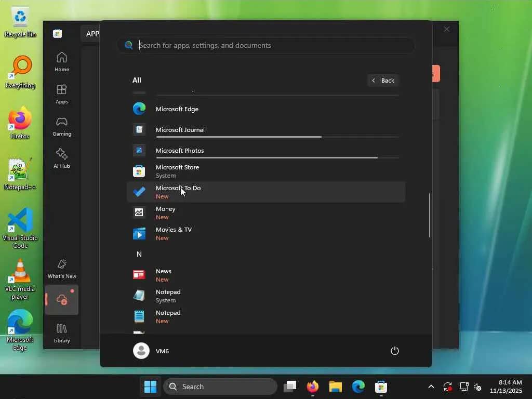Click the News app label

[164, 271]
